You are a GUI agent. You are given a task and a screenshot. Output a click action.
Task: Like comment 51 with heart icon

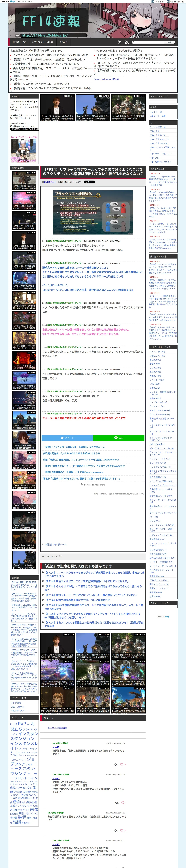pyautogui.click(x=122, y=831)
